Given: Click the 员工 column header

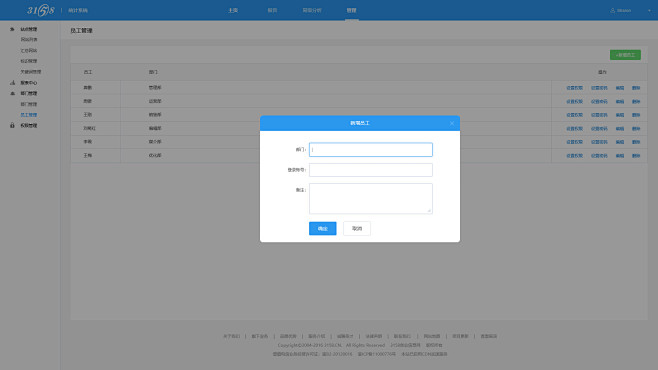Looking at the screenshot, I should pos(88,72).
